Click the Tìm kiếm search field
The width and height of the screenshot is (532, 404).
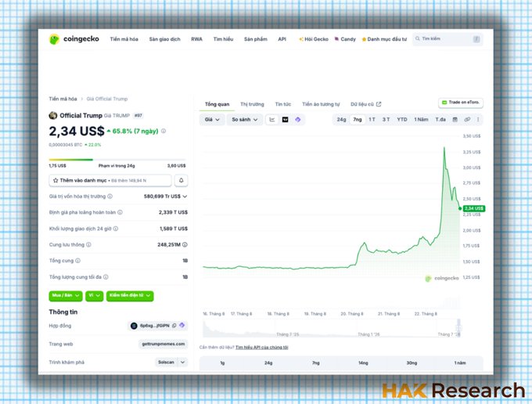click(x=448, y=39)
